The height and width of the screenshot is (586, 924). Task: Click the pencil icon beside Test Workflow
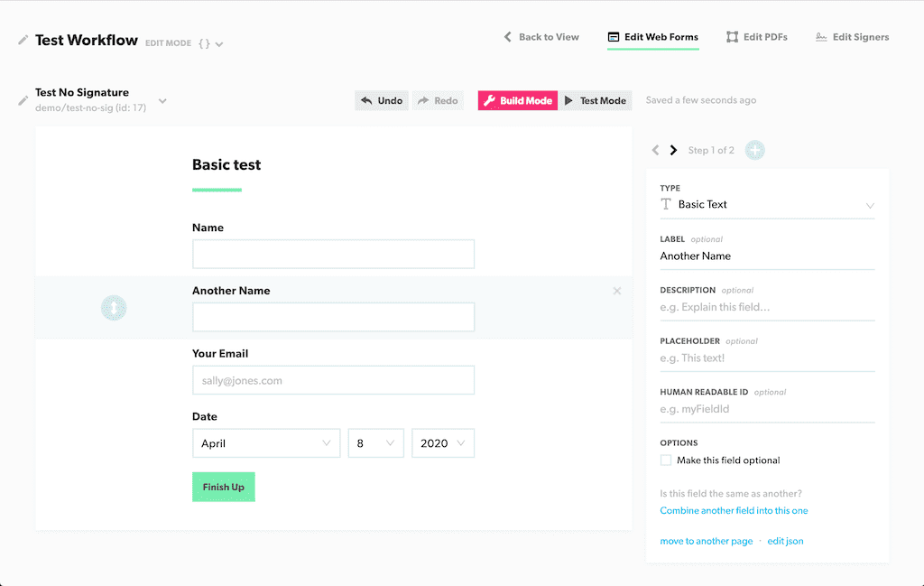click(x=23, y=40)
